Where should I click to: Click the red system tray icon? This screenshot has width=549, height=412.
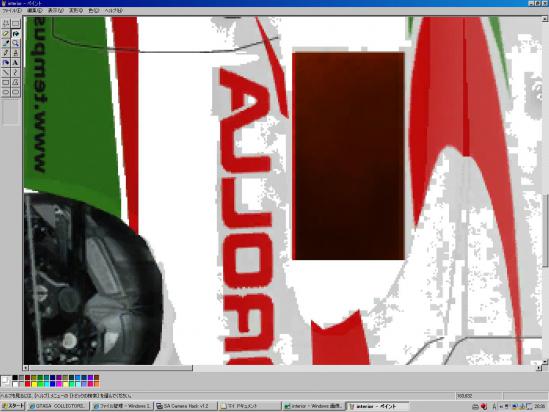[x=484, y=406]
